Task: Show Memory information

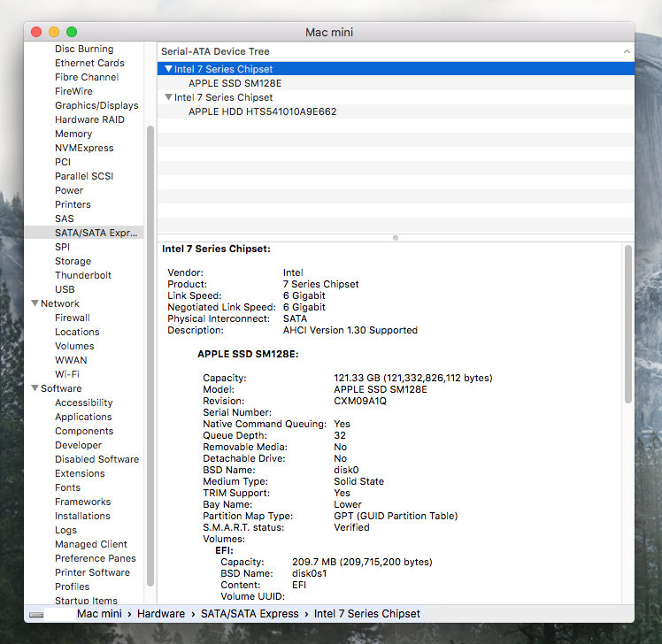Action: [x=73, y=134]
